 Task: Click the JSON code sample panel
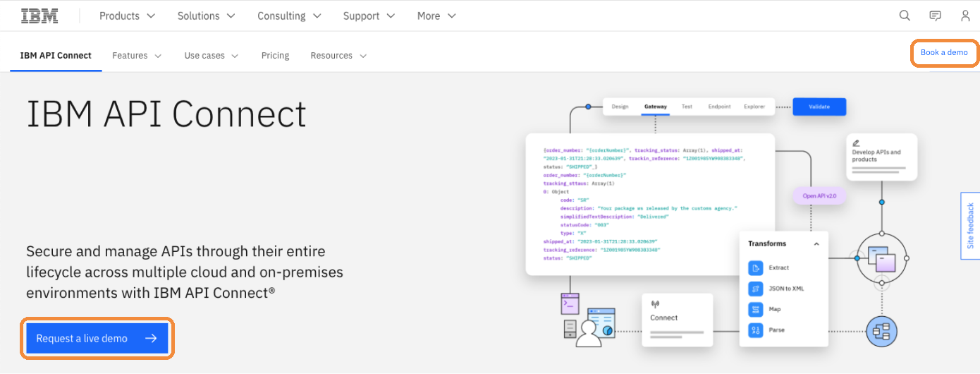coord(650,204)
